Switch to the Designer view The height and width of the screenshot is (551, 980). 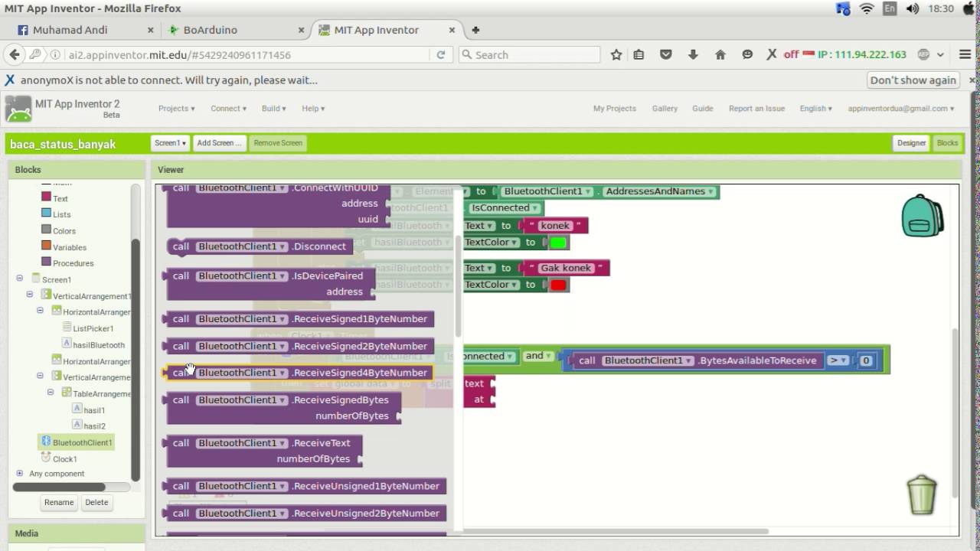coord(911,143)
